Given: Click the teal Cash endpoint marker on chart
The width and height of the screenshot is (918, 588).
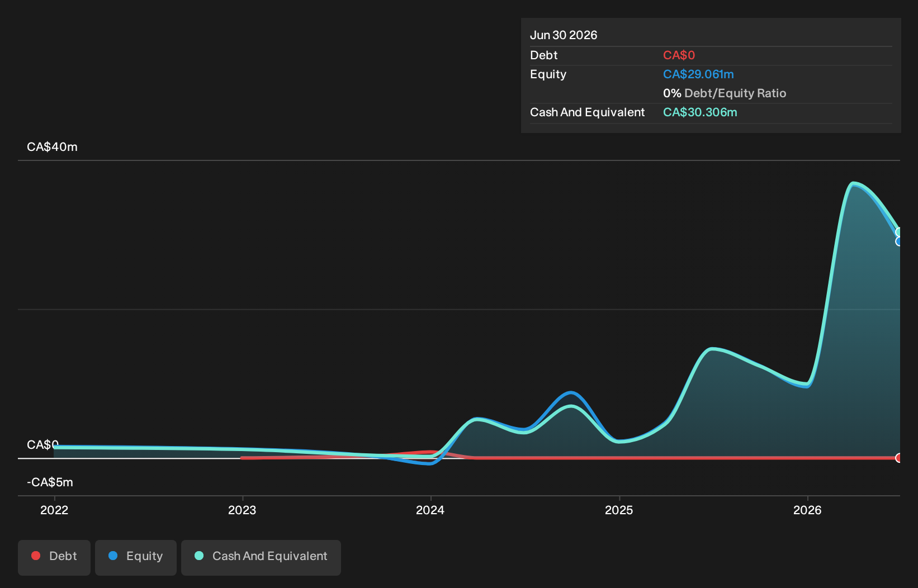Looking at the screenshot, I should [x=899, y=232].
